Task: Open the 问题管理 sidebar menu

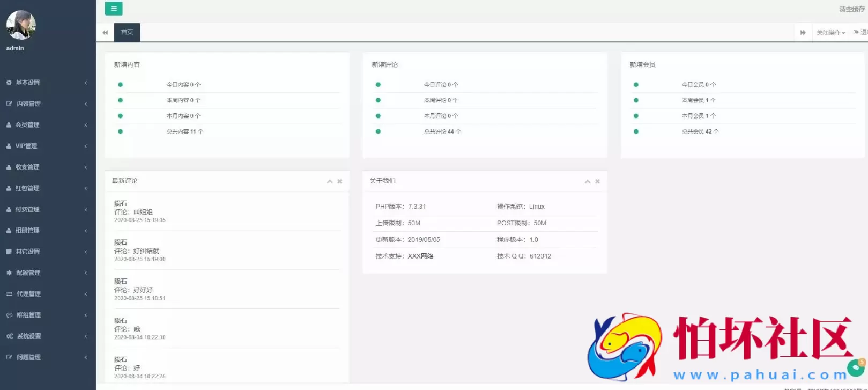Action: click(x=48, y=357)
